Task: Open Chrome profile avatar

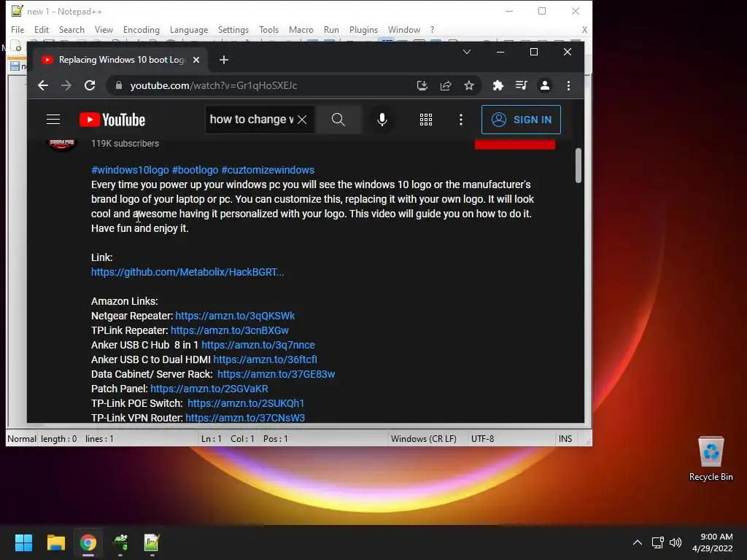Action: click(544, 85)
